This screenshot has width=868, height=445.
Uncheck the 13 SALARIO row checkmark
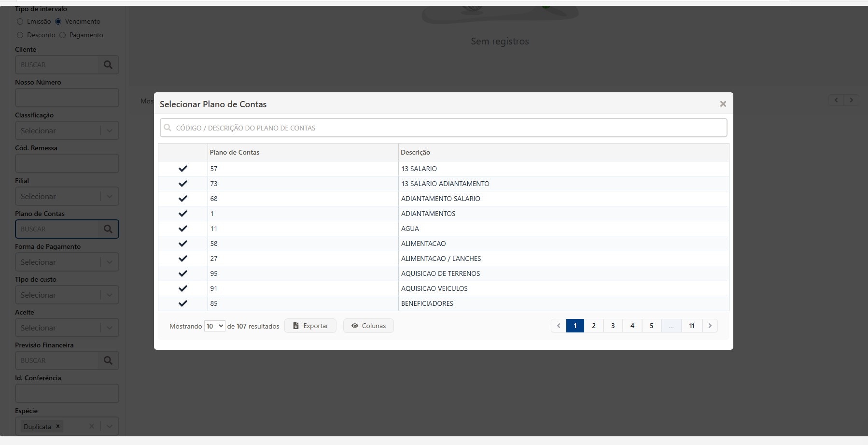click(x=183, y=169)
